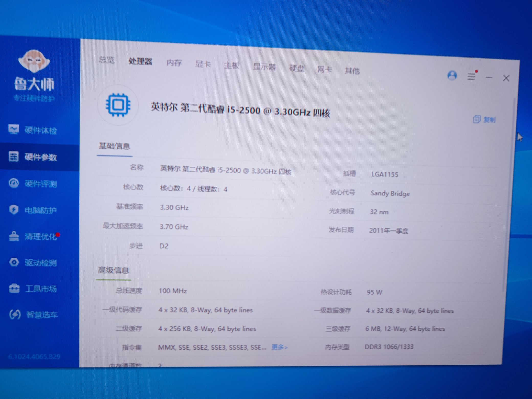Switch to the 主板 tab
Viewport: 532px width, 399px height.
232,65
